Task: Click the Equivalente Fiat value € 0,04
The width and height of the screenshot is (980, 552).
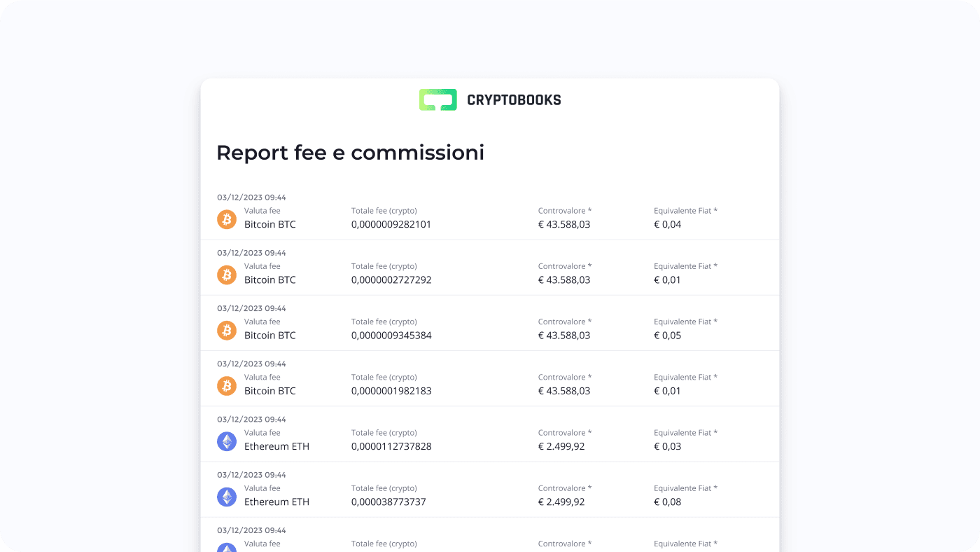Action: (x=667, y=225)
